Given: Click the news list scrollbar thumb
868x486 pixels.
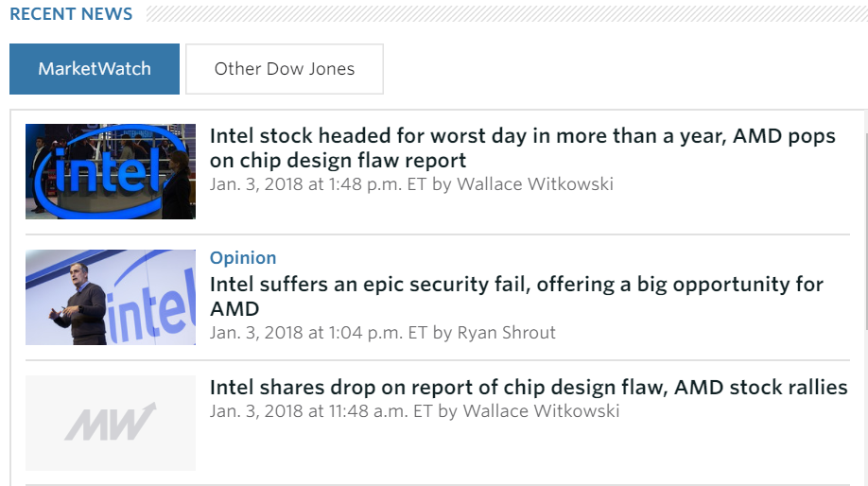Looking at the screenshot, I should pos(864,227).
